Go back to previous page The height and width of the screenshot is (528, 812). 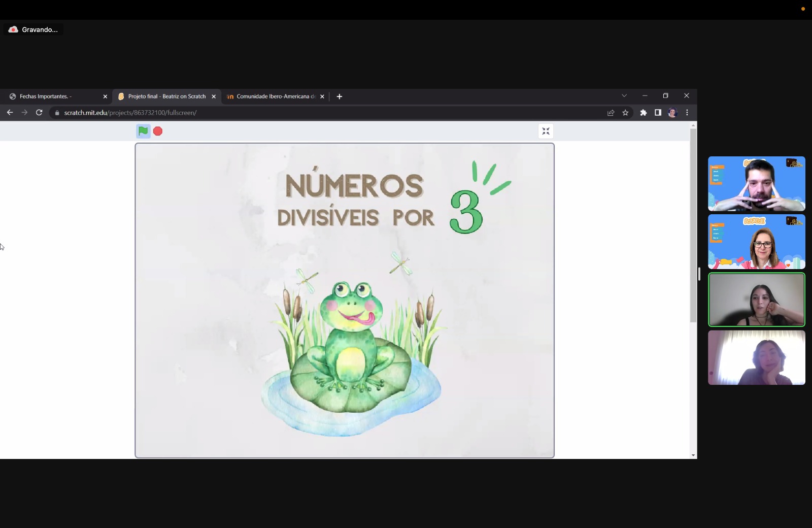(x=10, y=113)
